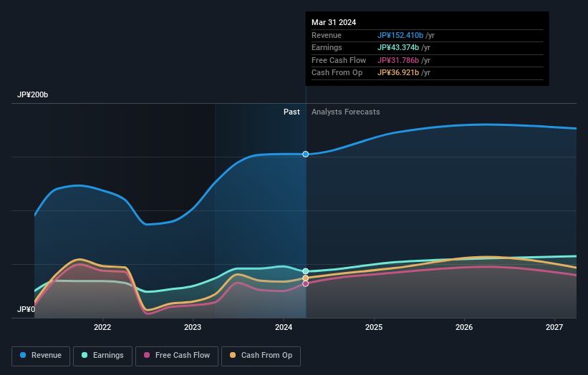Click the 2027 x-axis label
This screenshot has height=375, width=588.
(554, 327)
